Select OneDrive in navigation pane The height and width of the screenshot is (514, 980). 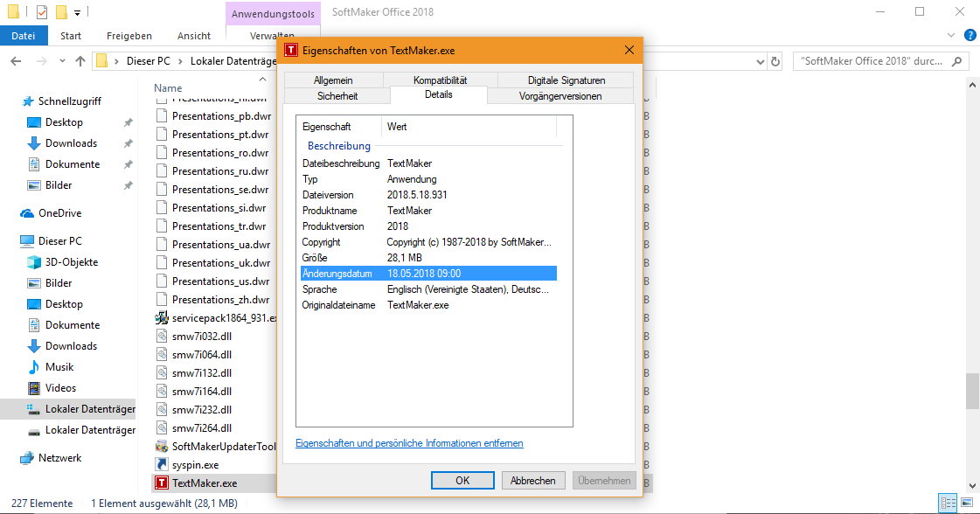(60, 213)
